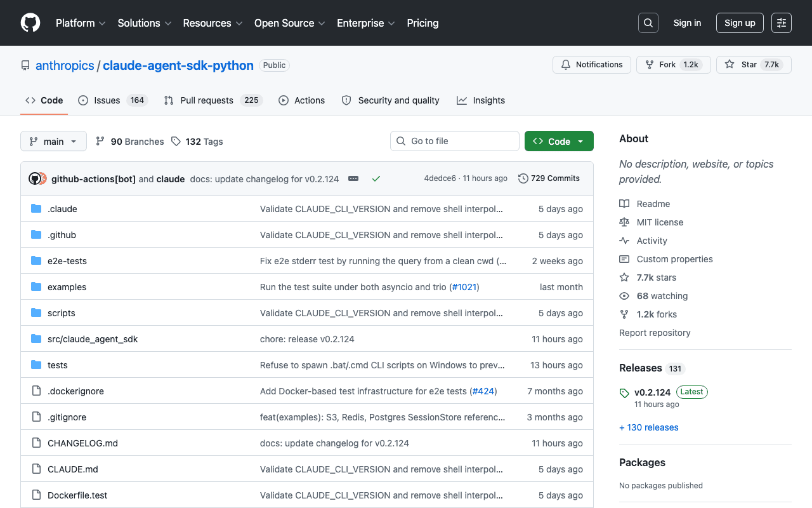The width and height of the screenshot is (812, 508).
Task: Click the Sign up button
Action: [x=740, y=23]
